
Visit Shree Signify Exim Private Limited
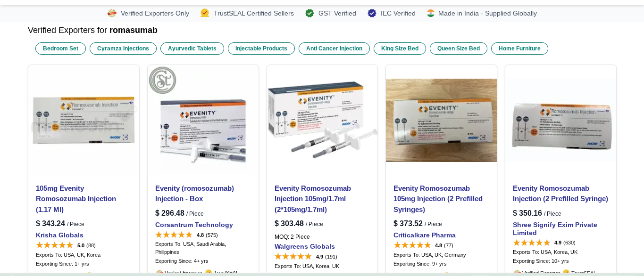click(555, 228)
